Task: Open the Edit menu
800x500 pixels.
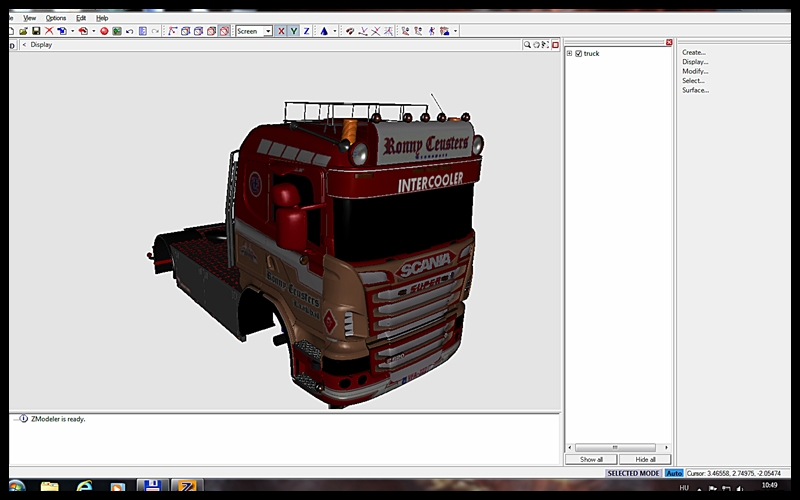Action: click(x=81, y=18)
